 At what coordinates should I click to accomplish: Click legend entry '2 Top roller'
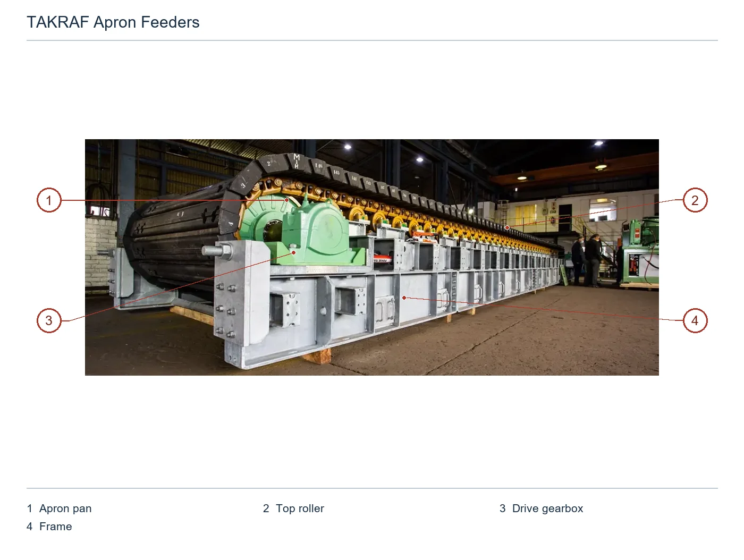[293, 508]
